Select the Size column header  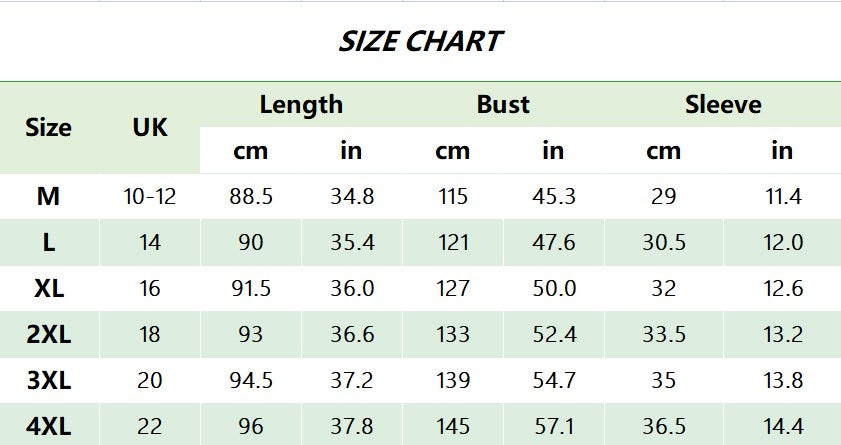point(49,128)
